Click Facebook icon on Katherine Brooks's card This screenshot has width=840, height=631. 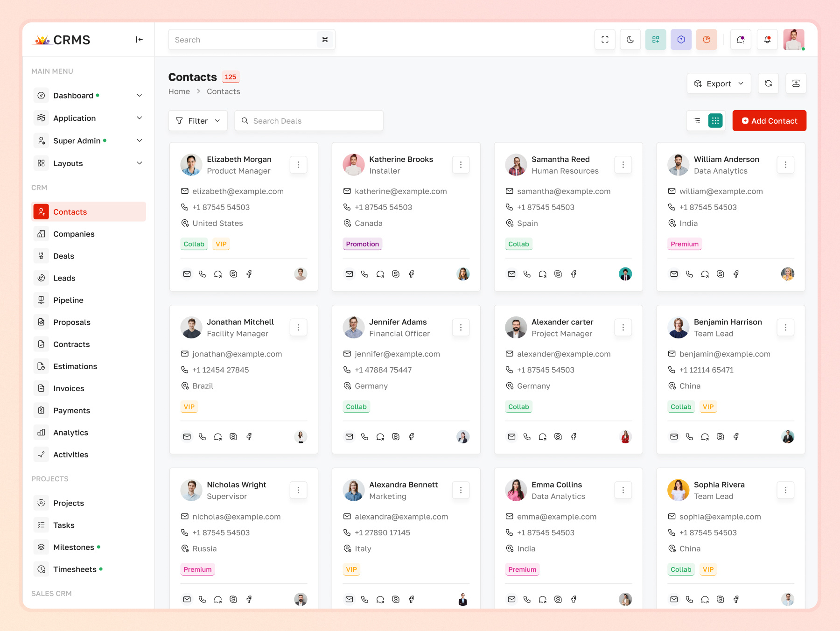click(x=411, y=274)
